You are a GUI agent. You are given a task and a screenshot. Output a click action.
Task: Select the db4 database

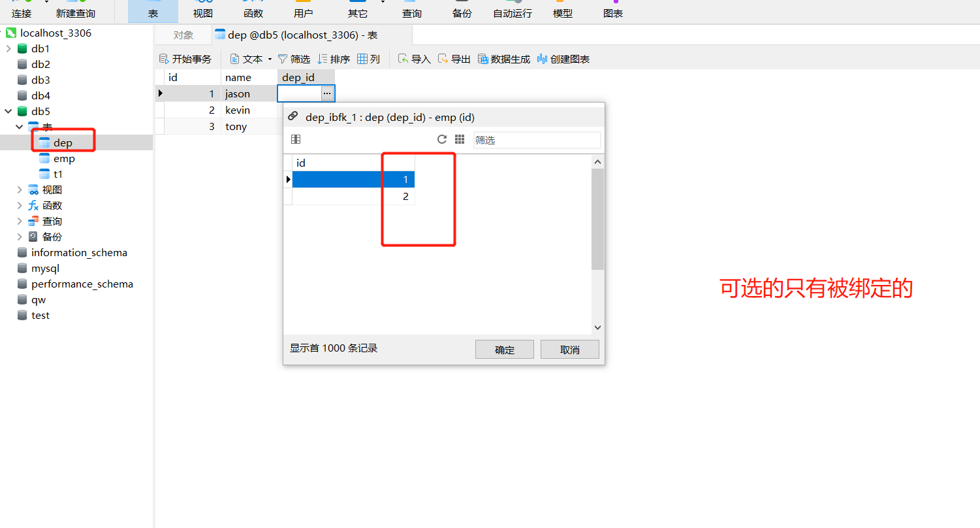(40, 95)
